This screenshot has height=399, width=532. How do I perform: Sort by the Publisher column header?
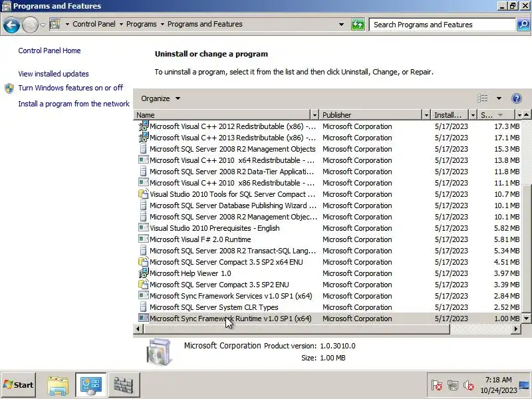[371, 115]
